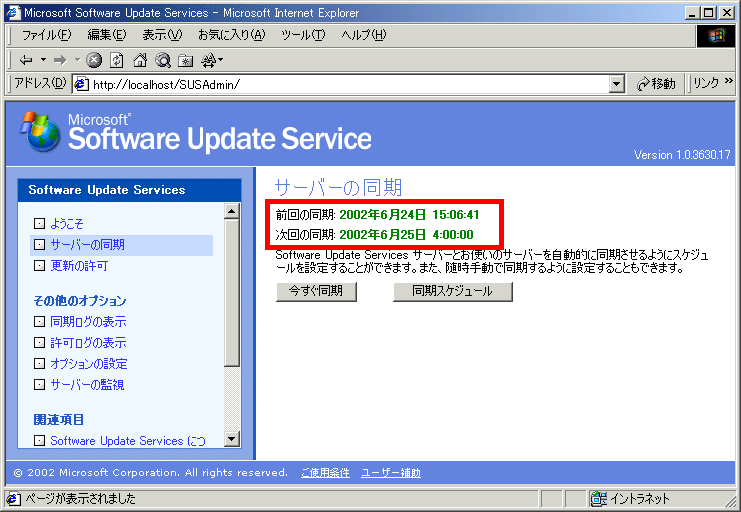Image resolution: width=741 pixels, height=512 pixels.
Task: Click the Windows flag throbber icon
Action: click(x=716, y=35)
